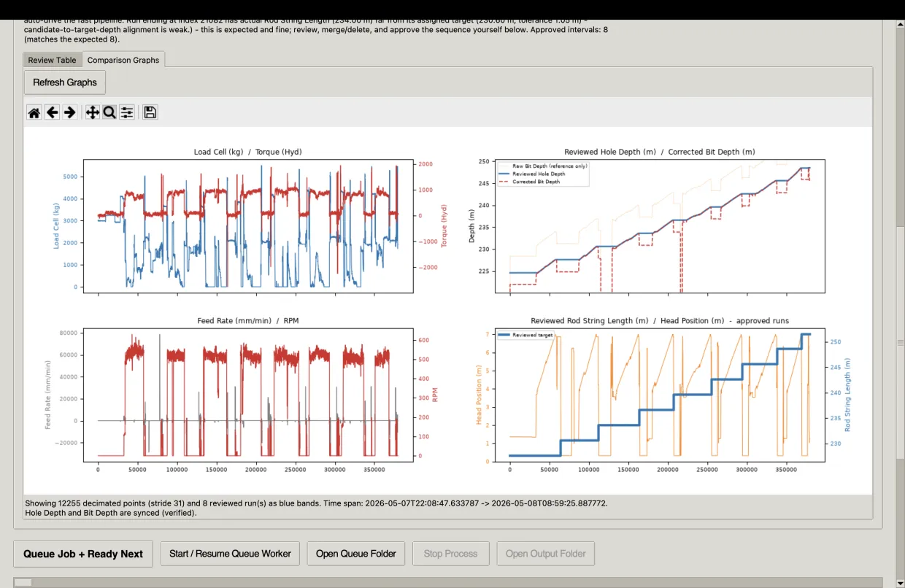Click the Depth (m) axis label

(471, 226)
